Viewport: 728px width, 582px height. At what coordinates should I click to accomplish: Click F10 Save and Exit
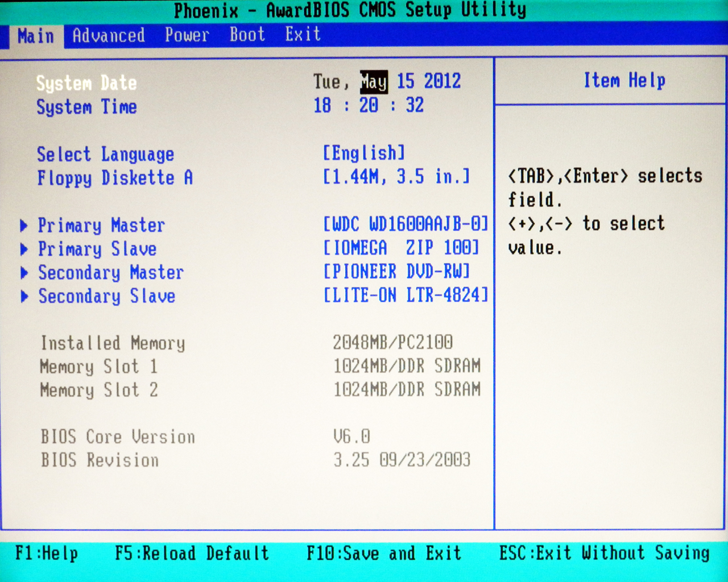coord(383,553)
